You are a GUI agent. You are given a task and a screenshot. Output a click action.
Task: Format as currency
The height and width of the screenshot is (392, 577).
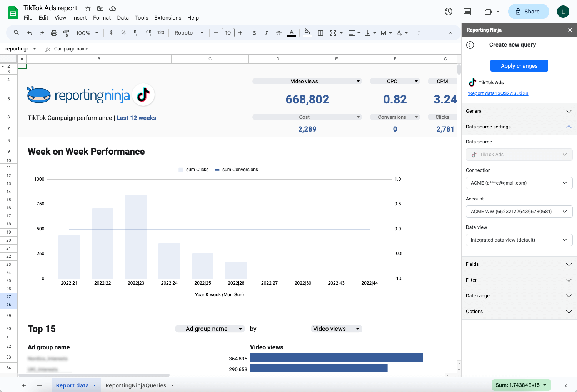pyautogui.click(x=111, y=33)
